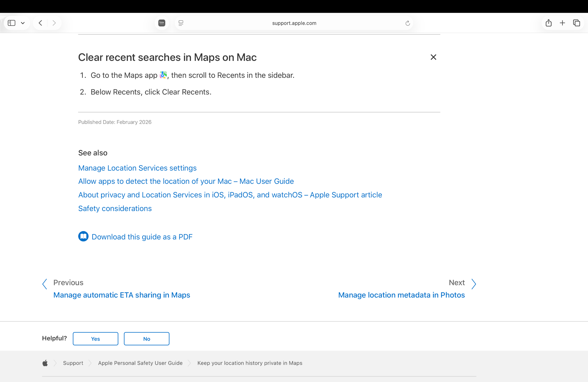
Task: Open Apple Personal Safety User Guide breadcrumb
Action: (x=140, y=363)
